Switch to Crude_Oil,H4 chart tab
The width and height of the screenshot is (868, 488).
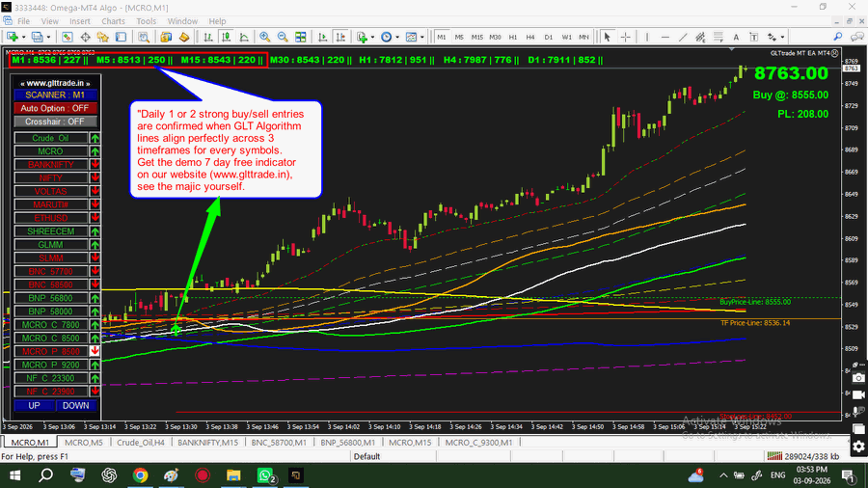(x=141, y=443)
